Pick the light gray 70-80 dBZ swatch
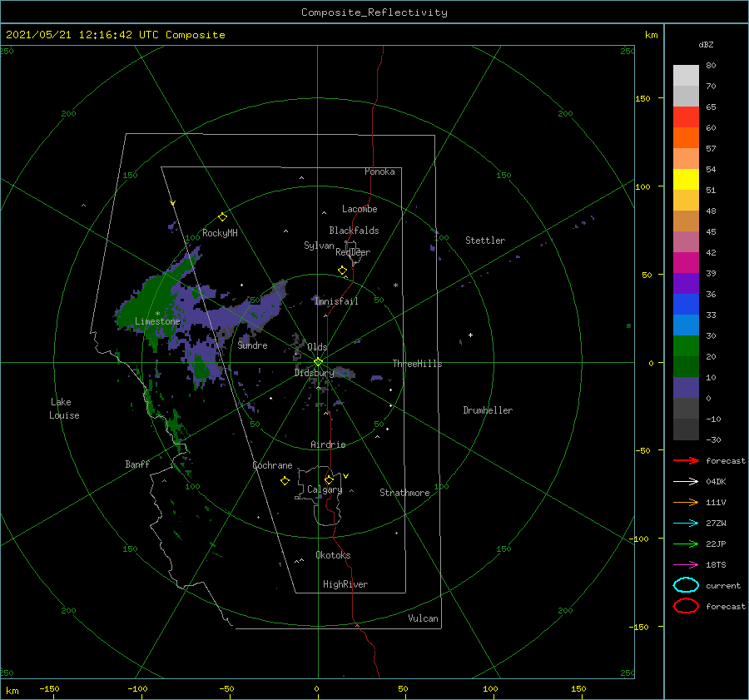 point(686,75)
